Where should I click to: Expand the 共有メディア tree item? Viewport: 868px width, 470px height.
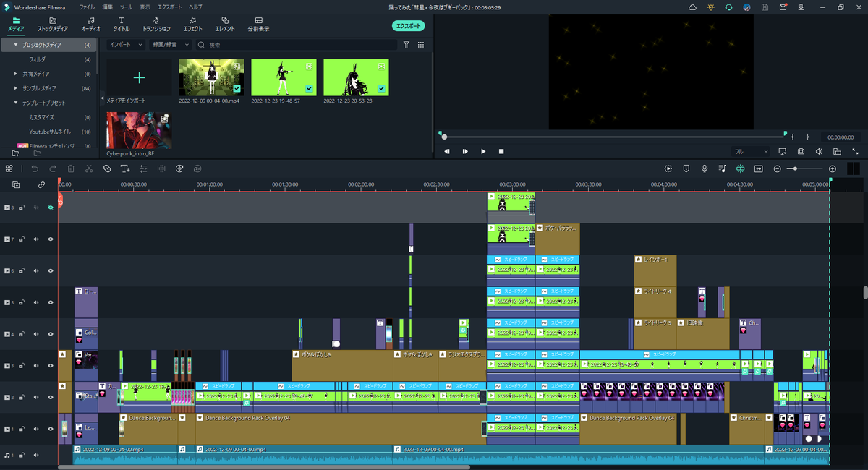click(x=16, y=74)
